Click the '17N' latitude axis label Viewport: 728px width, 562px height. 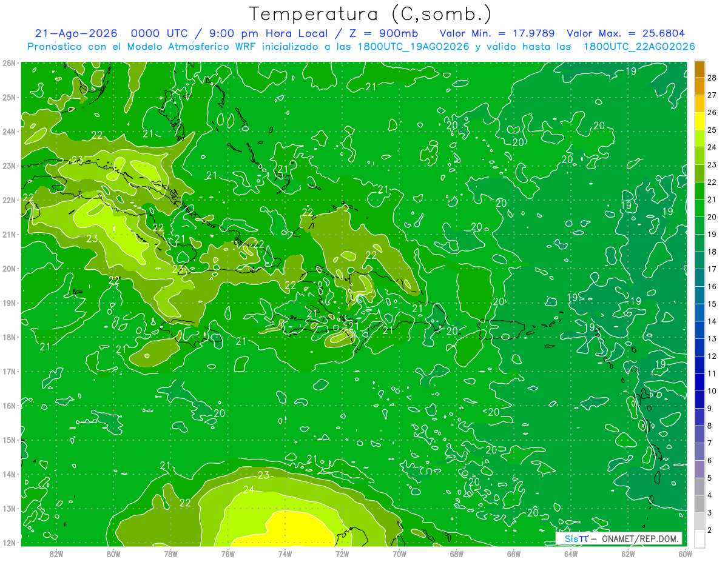click(9, 371)
